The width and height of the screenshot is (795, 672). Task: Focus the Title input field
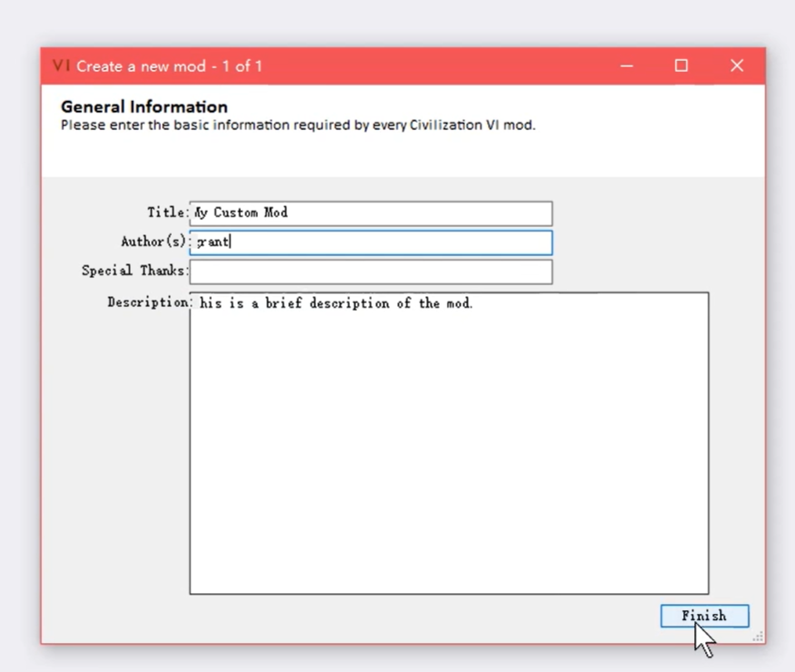[371, 213]
